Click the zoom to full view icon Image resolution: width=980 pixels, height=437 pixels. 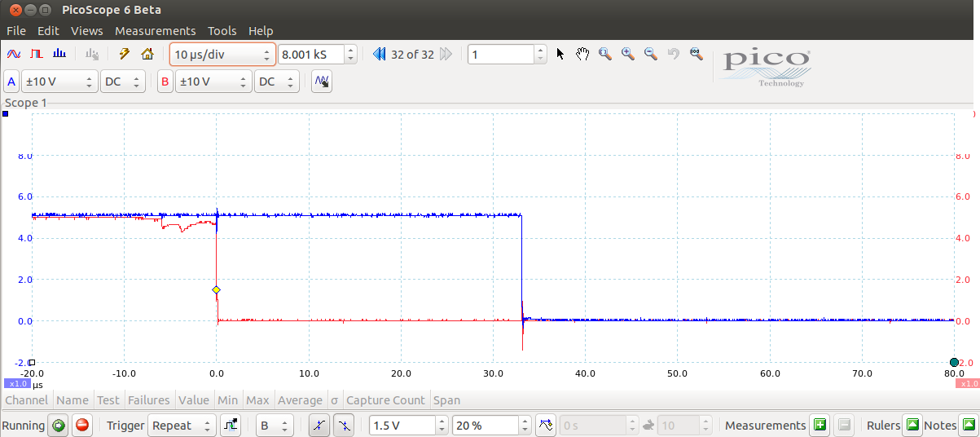(x=696, y=55)
